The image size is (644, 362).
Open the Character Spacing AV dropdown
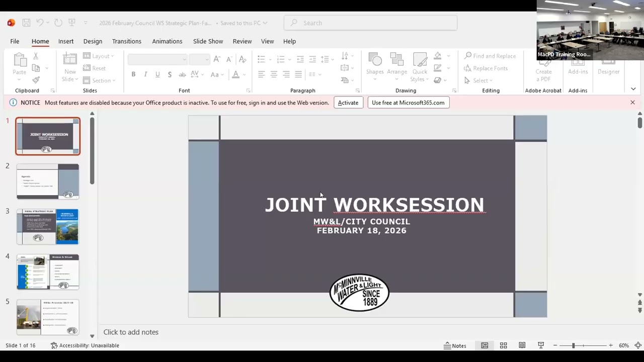198,74
